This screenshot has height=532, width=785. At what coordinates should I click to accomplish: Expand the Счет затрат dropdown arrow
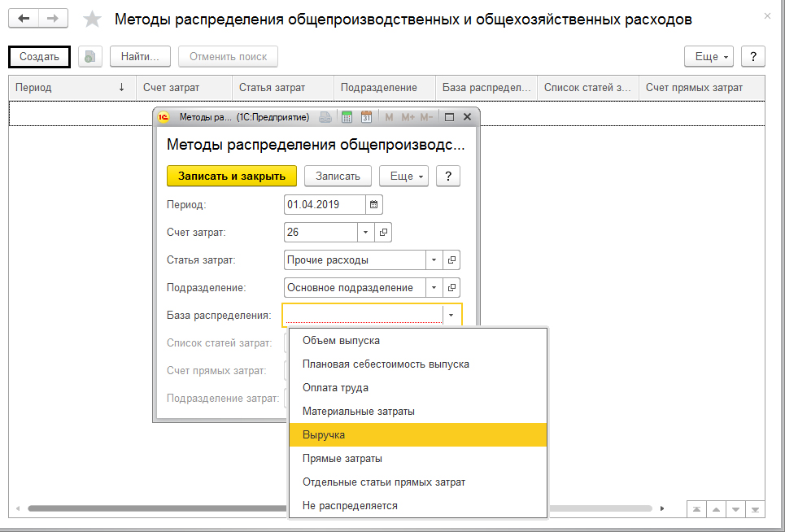(365, 232)
